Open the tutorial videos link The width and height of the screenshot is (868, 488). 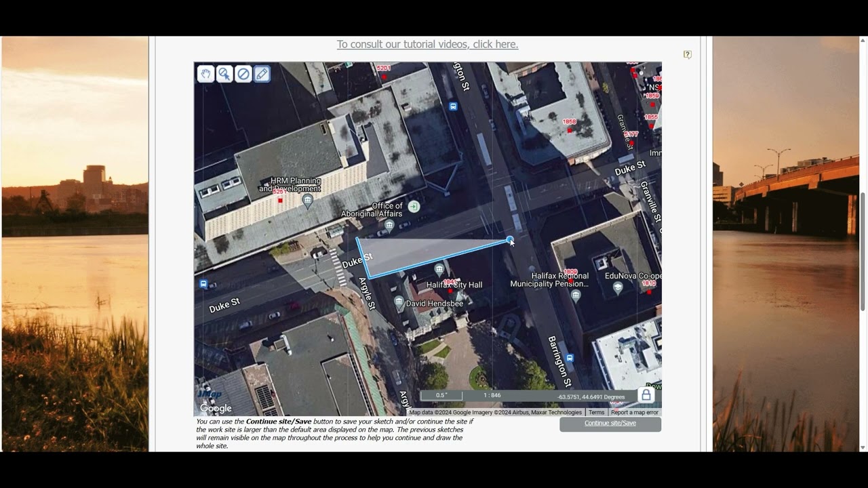click(427, 44)
